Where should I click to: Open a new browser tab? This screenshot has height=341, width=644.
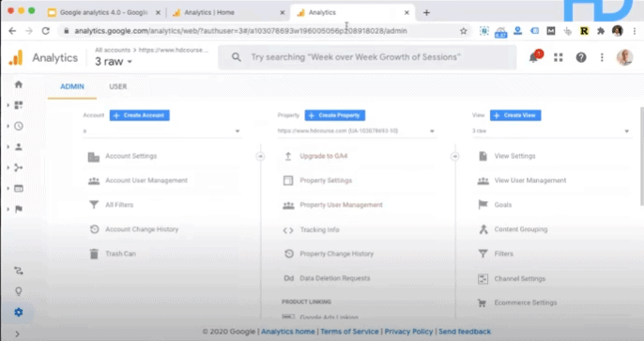[426, 13]
